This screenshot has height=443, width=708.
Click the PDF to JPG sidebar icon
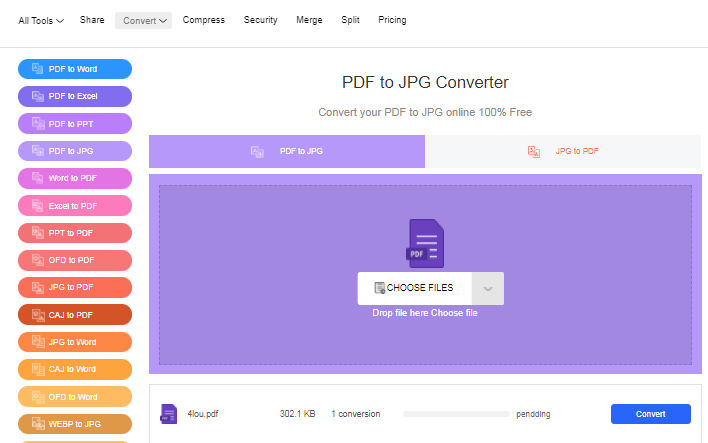pos(37,151)
